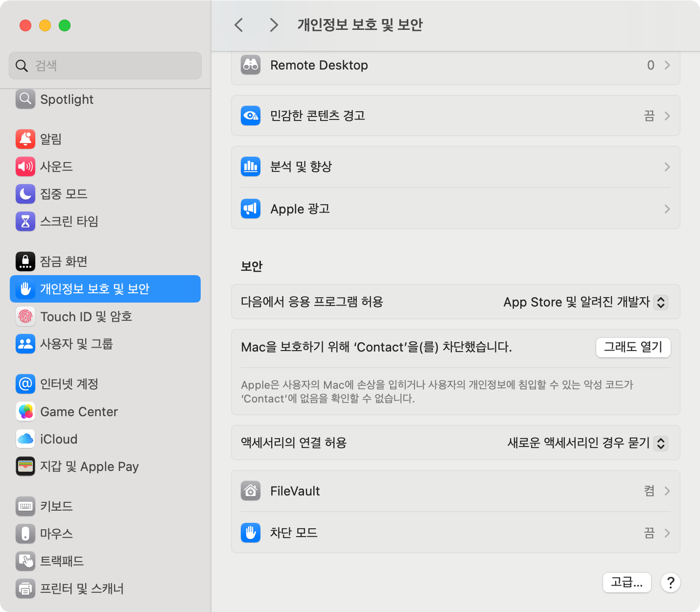Select Touch ID 및 암호 in sidebar

(x=105, y=316)
